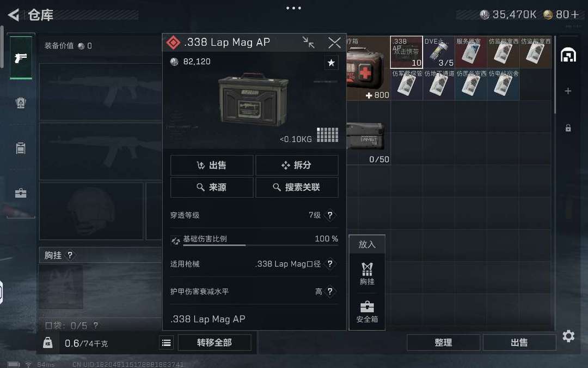588x368 pixels.
Task: Click the 整理 sort button
Action: click(x=443, y=342)
